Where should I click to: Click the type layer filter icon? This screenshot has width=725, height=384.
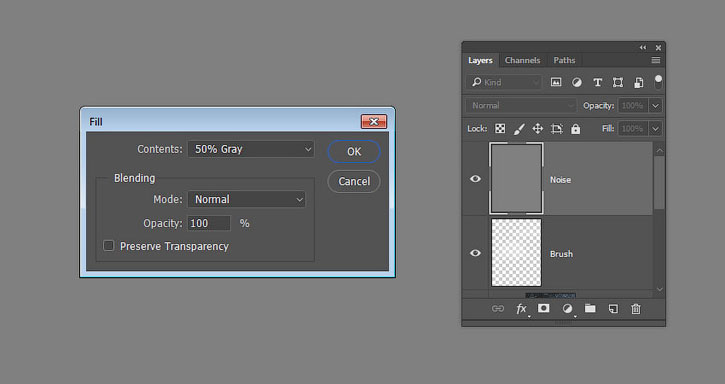click(597, 82)
